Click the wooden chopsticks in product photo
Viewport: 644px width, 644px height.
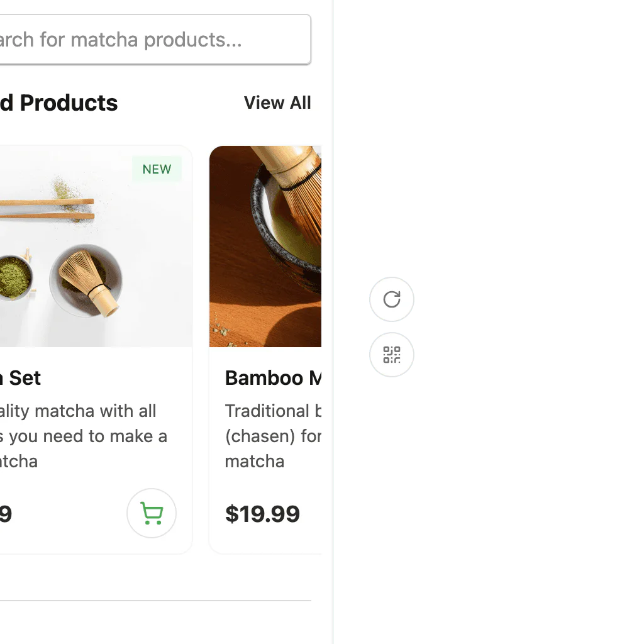pyautogui.click(x=47, y=209)
